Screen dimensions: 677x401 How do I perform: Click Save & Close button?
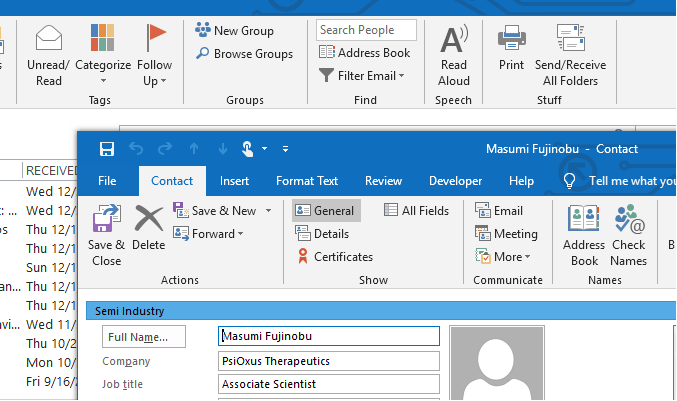pos(106,235)
